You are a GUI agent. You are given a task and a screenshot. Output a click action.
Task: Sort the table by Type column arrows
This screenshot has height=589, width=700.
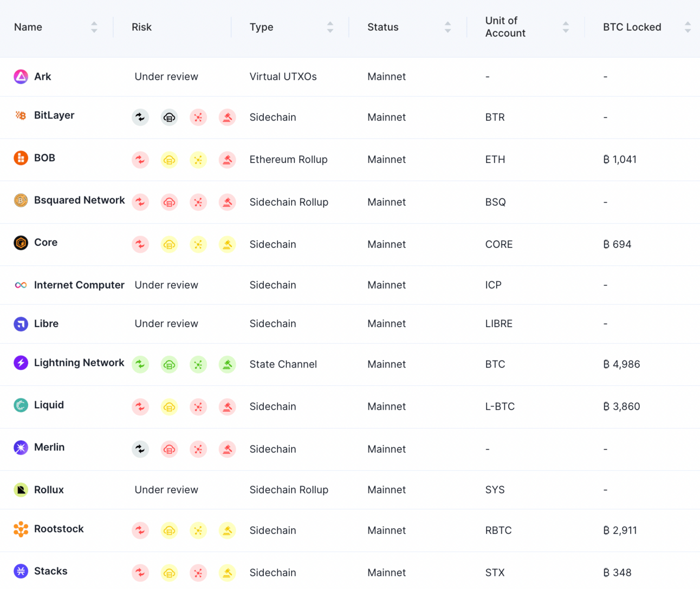(330, 27)
